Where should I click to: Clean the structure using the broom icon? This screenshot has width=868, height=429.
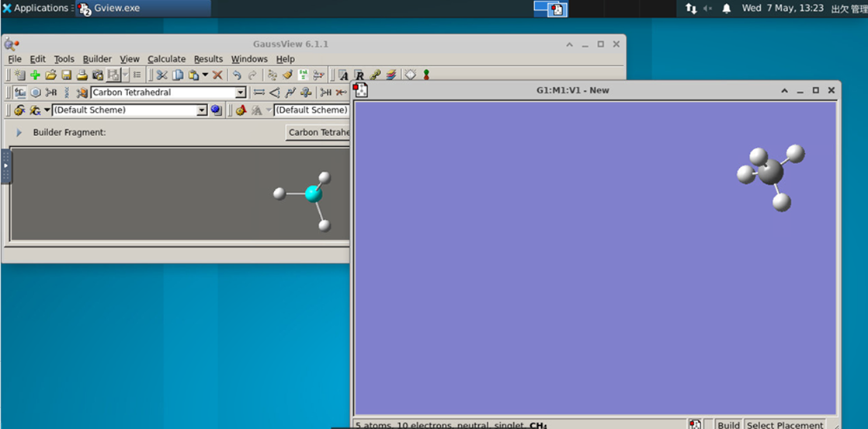point(287,75)
